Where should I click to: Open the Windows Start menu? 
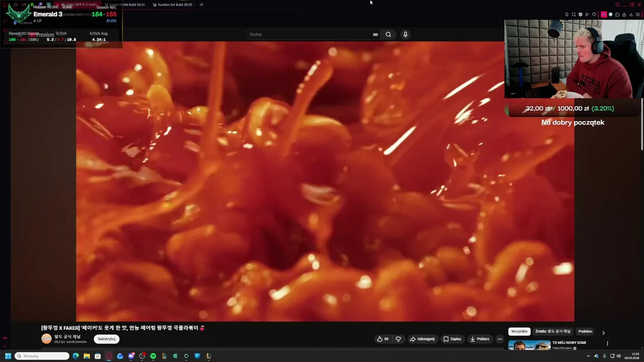[x=8, y=356]
